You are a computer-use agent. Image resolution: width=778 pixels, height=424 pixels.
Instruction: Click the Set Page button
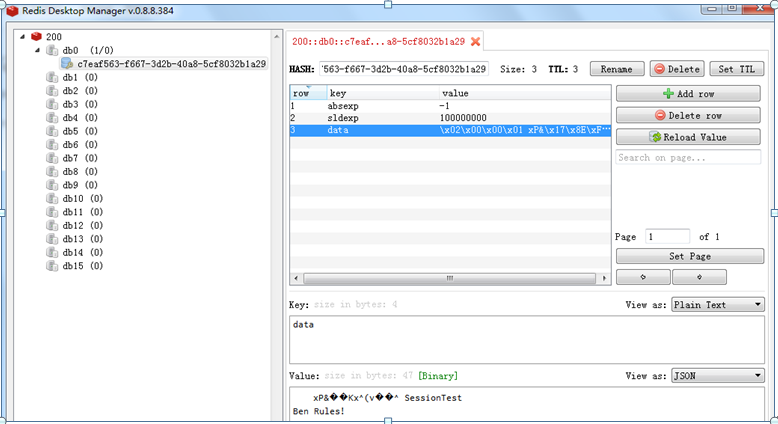click(x=690, y=256)
